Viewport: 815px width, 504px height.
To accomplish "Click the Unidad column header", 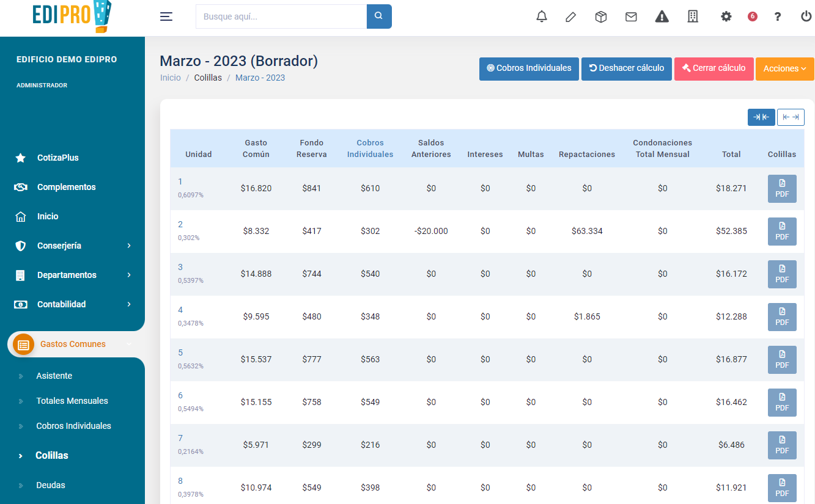I will click(x=199, y=155).
